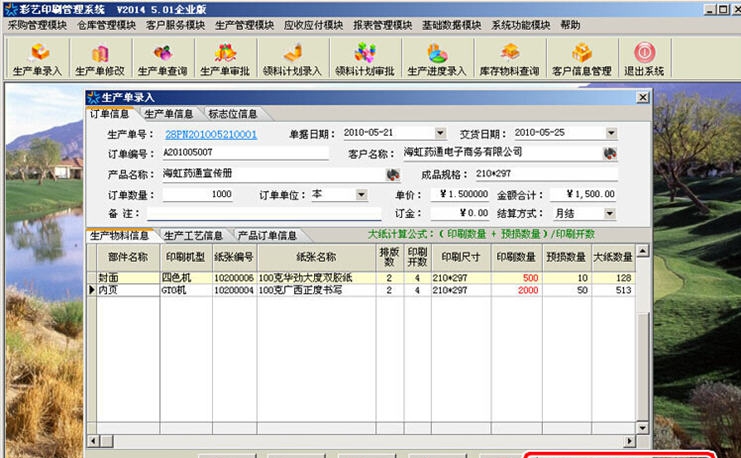Open 生产单录入 toolbar icon
Image resolution: width=741 pixels, height=458 pixels.
pos(37,59)
